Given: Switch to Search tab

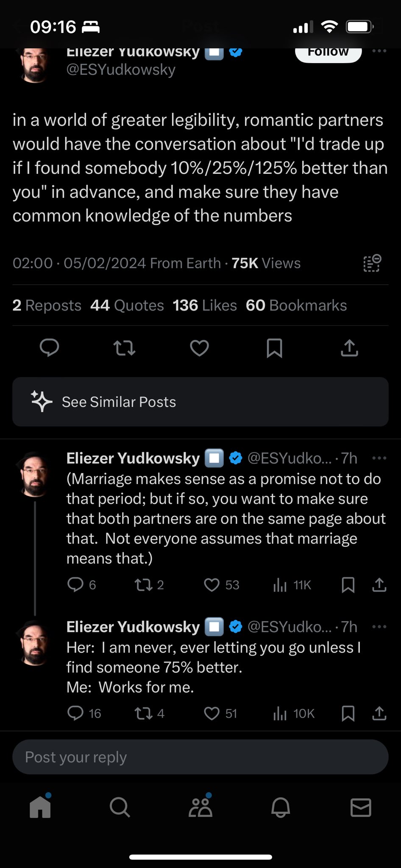Looking at the screenshot, I should click(x=120, y=807).
